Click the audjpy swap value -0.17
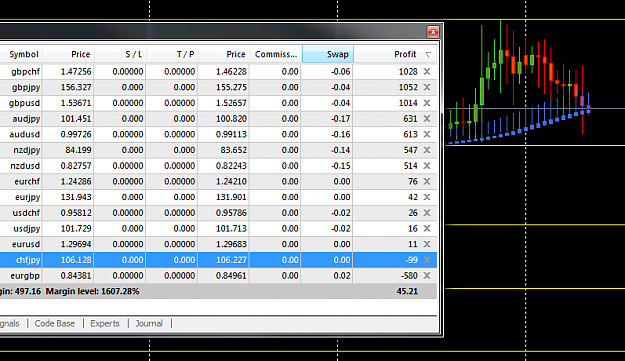The height and width of the screenshot is (361, 625). click(x=340, y=119)
